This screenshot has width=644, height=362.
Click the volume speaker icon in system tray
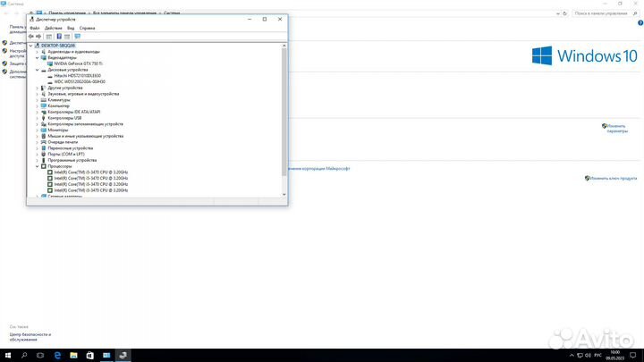coord(588,356)
